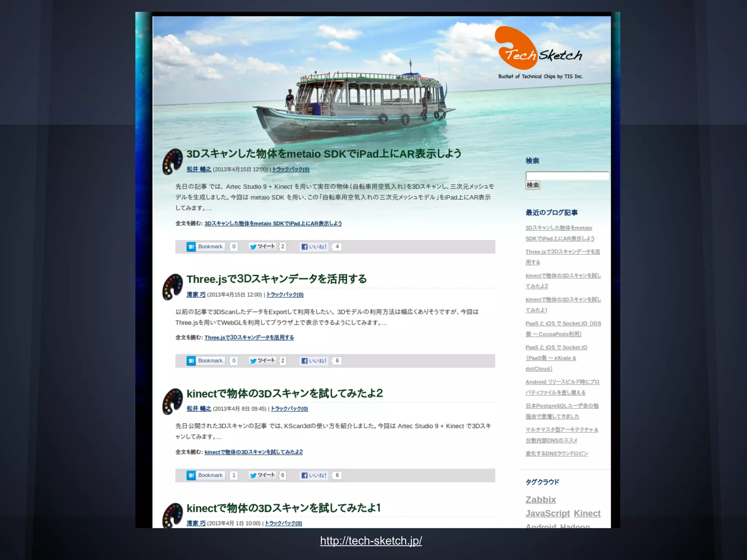747x560 pixels.
Task: Click the Facebook like button under the Three.js article
Action: 314,361
